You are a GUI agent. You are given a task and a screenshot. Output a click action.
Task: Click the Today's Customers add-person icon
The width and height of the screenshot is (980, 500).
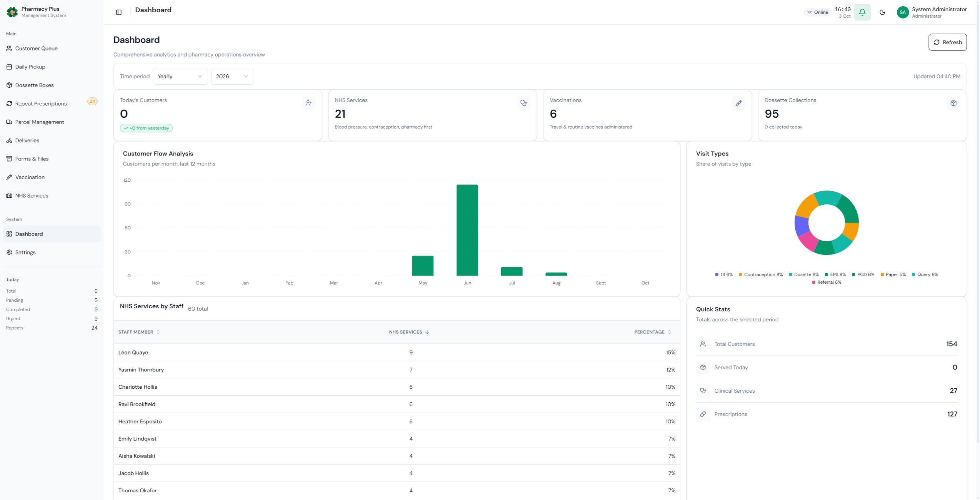coord(309,103)
